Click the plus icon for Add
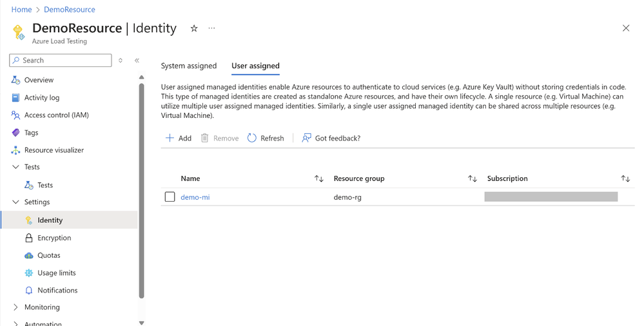Viewport: 644px width, 326px height. point(170,138)
